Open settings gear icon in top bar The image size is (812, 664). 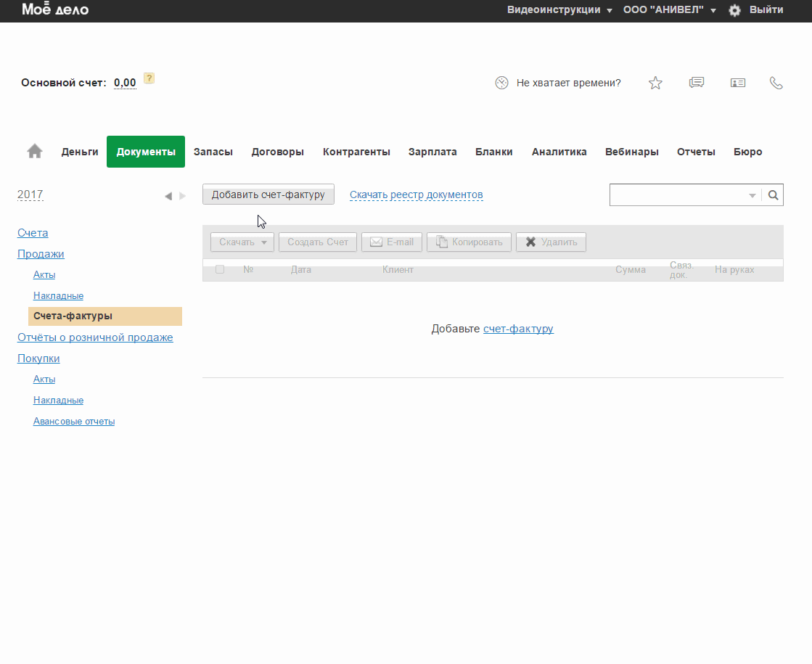pyautogui.click(x=734, y=10)
